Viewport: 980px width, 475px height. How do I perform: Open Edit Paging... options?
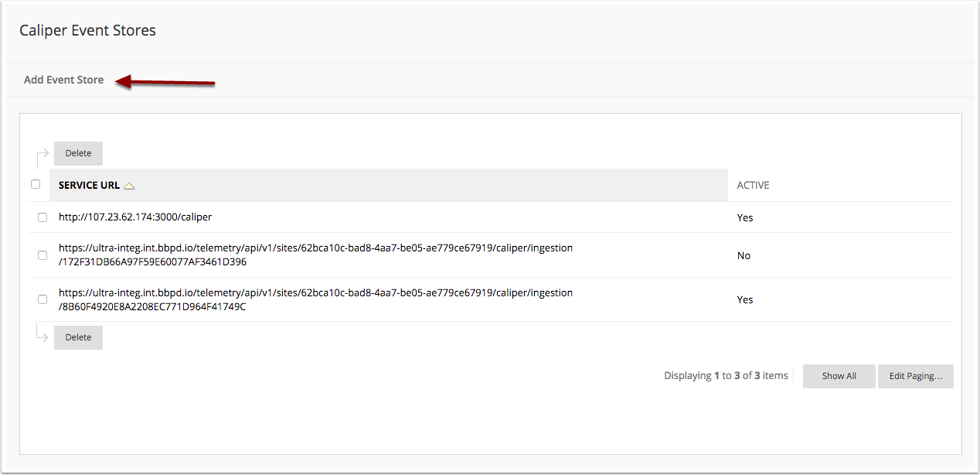pyautogui.click(x=916, y=376)
